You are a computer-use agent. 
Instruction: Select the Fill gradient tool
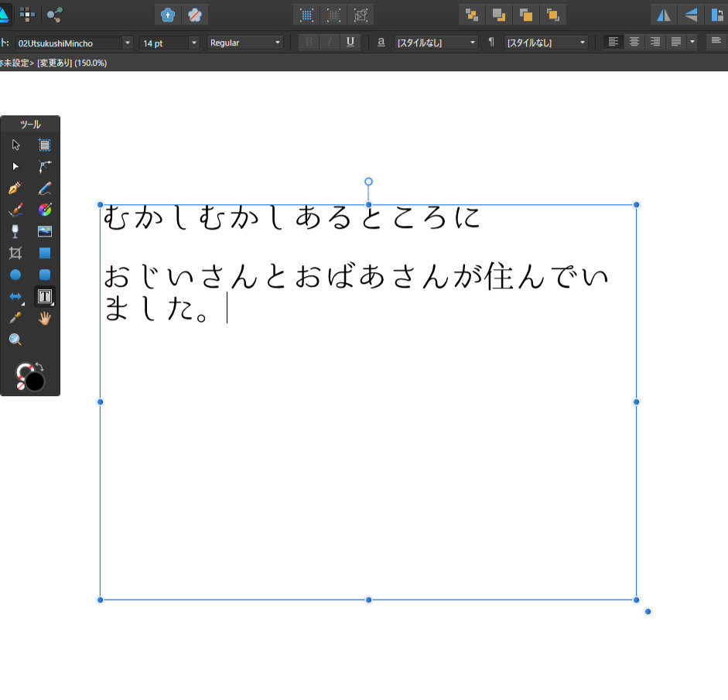pyautogui.click(x=45, y=210)
